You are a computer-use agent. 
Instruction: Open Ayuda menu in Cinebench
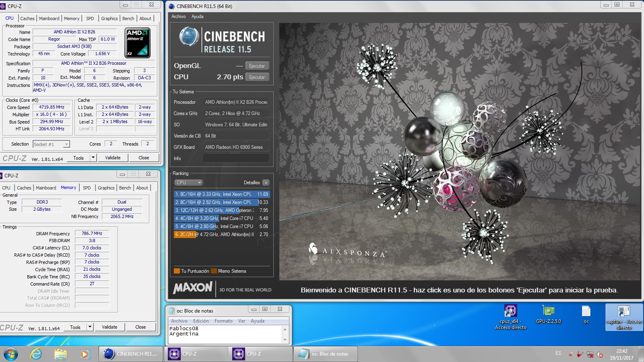197,16
